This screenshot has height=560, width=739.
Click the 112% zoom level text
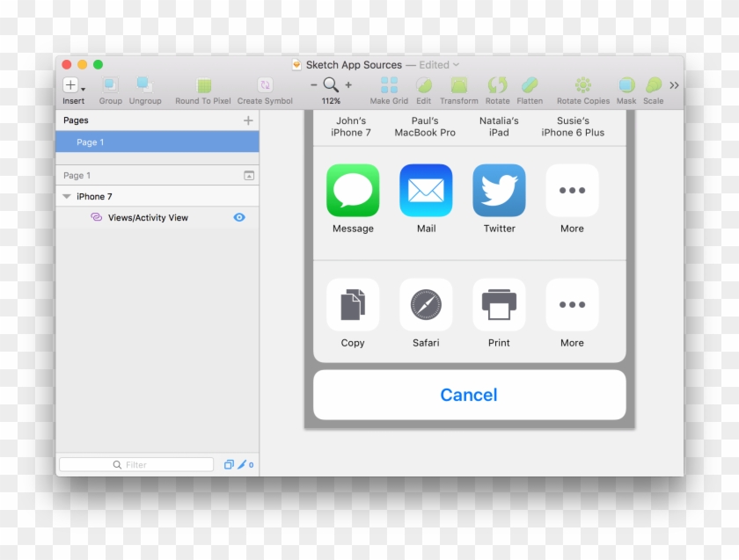point(331,101)
